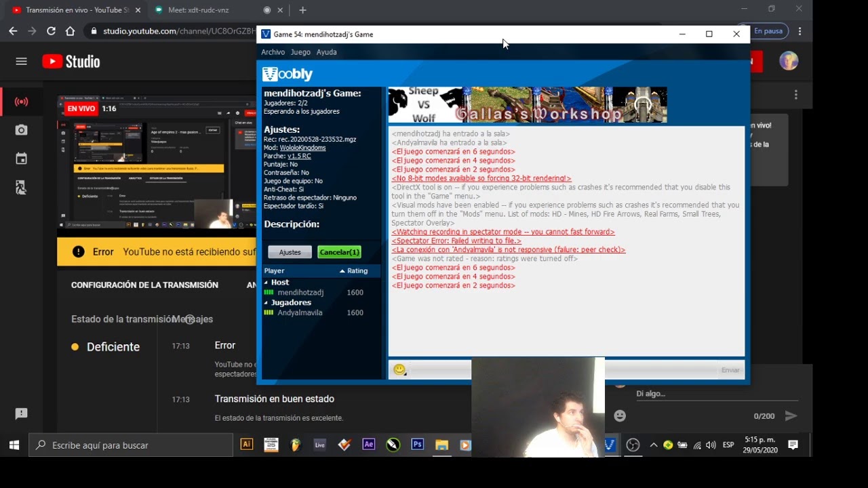
Task: Click the Voobly chat message input field
Action: [x=564, y=370]
